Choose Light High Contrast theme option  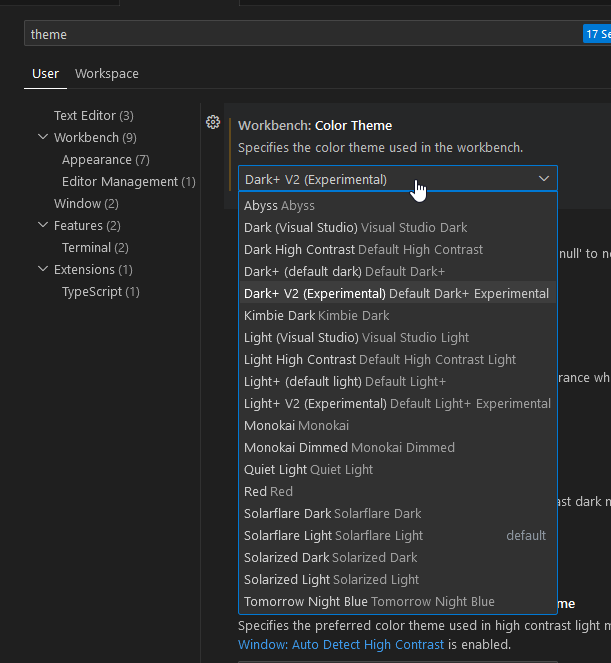[398, 359]
